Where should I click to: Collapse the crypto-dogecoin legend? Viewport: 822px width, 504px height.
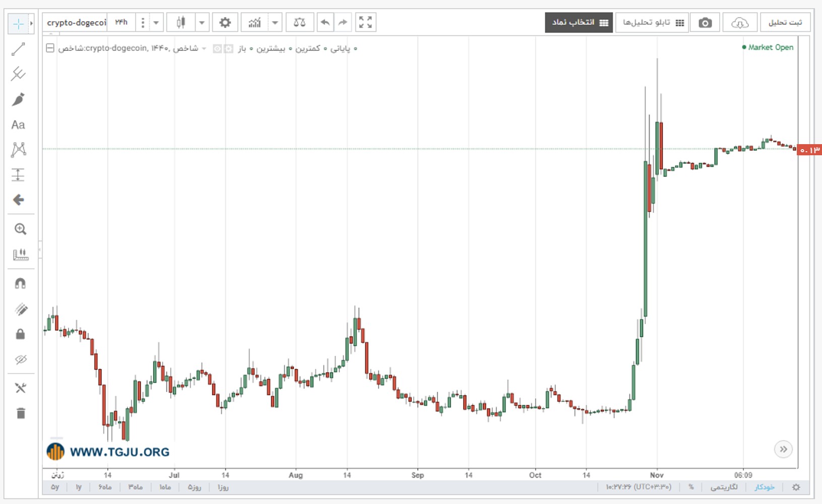(50, 48)
